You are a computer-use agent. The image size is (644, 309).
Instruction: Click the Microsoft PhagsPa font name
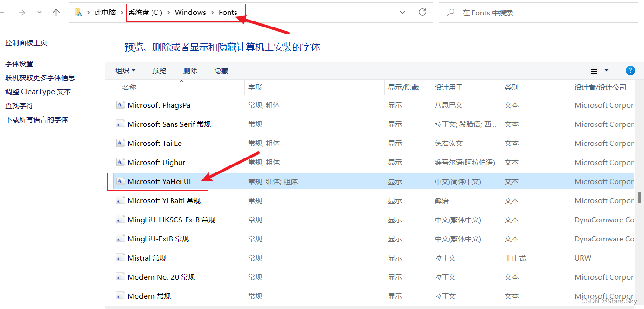[x=159, y=105]
